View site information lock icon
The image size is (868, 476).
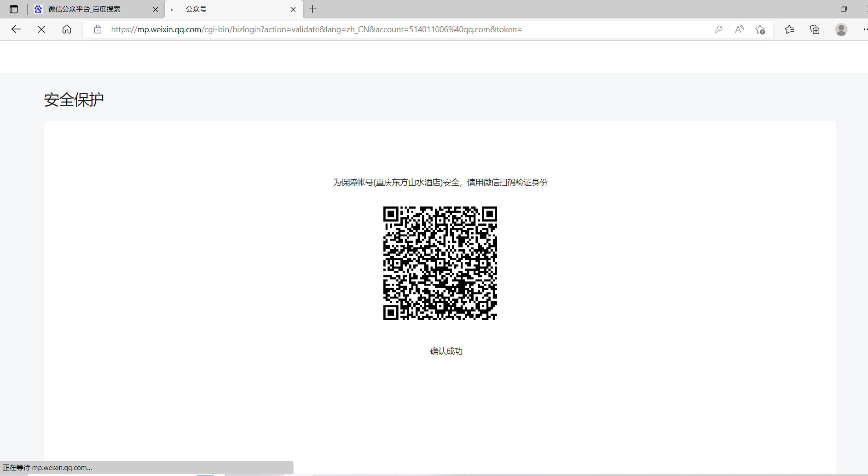coord(98,29)
